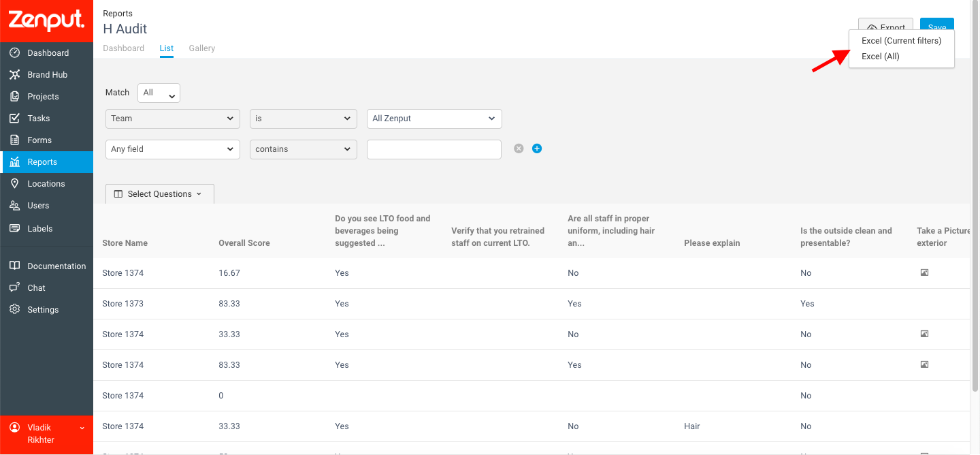980x455 pixels.
Task: Open Locations pin icon in sidebar
Action: [14, 184]
